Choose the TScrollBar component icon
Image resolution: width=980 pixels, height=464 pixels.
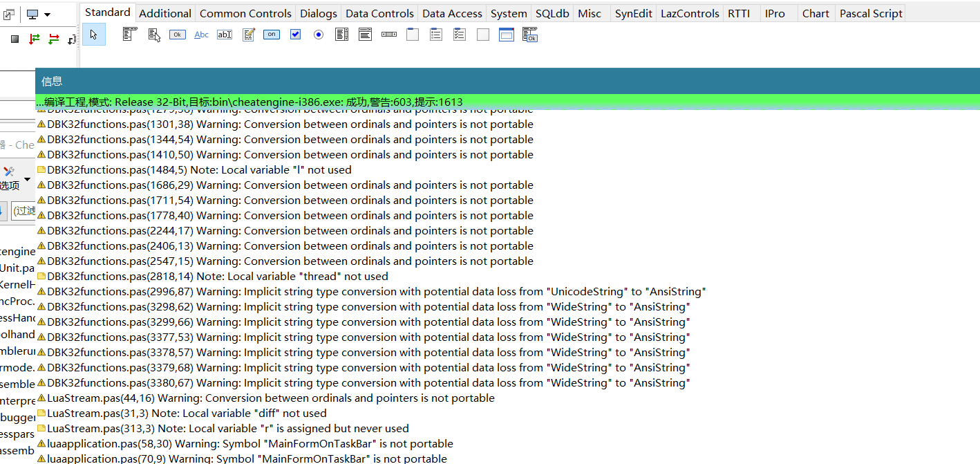tap(389, 35)
